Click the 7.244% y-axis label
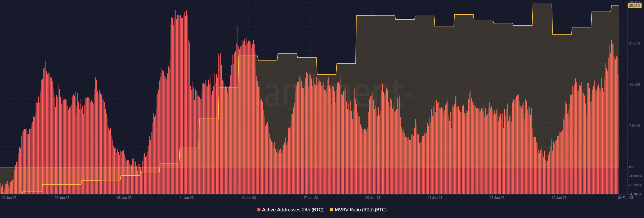This screenshot has height=218, width=644. (x=635, y=126)
